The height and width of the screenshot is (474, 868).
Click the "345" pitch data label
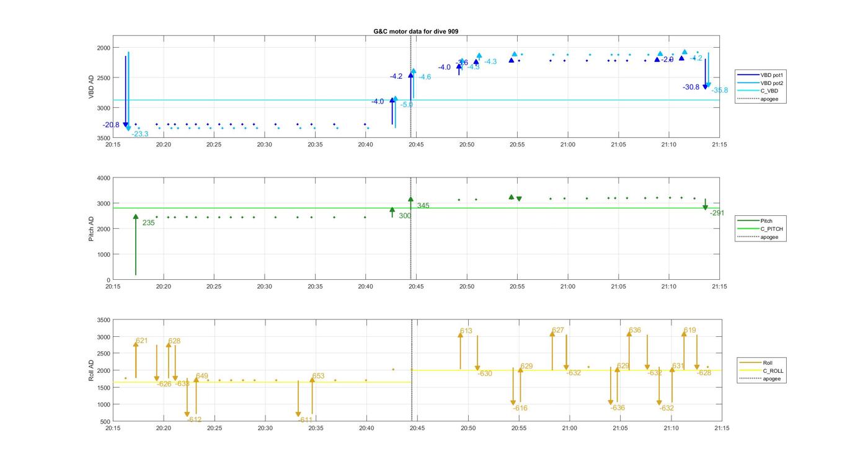pyautogui.click(x=423, y=206)
